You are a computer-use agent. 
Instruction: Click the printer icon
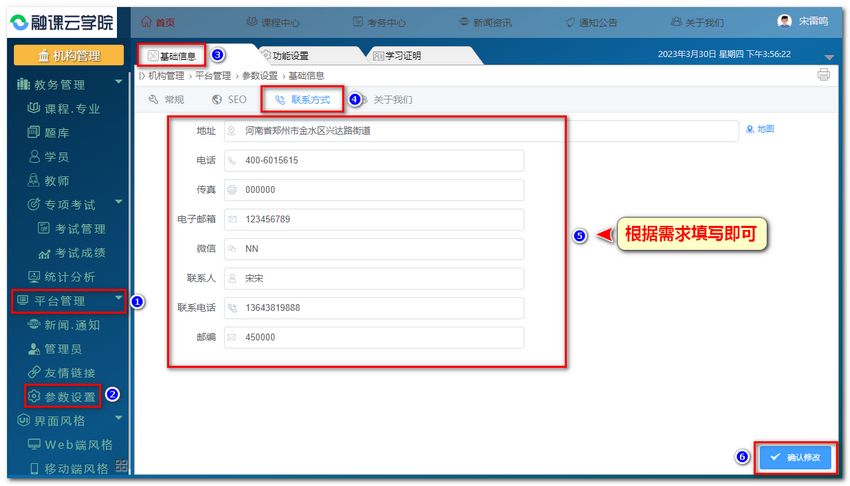click(x=823, y=75)
